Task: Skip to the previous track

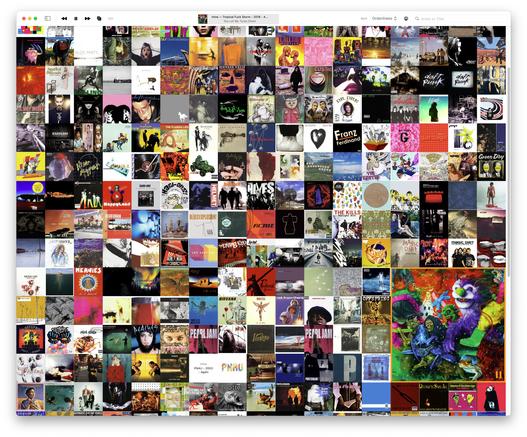Action: tap(64, 18)
